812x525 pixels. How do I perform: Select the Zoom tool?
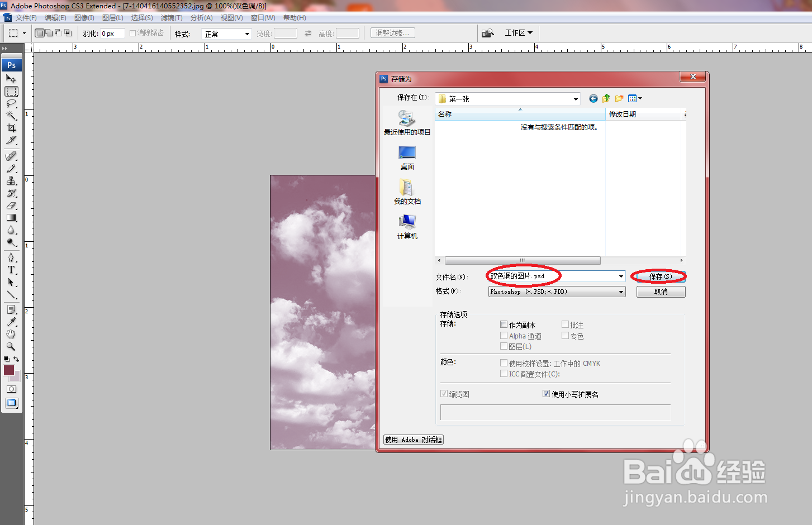[12, 346]
